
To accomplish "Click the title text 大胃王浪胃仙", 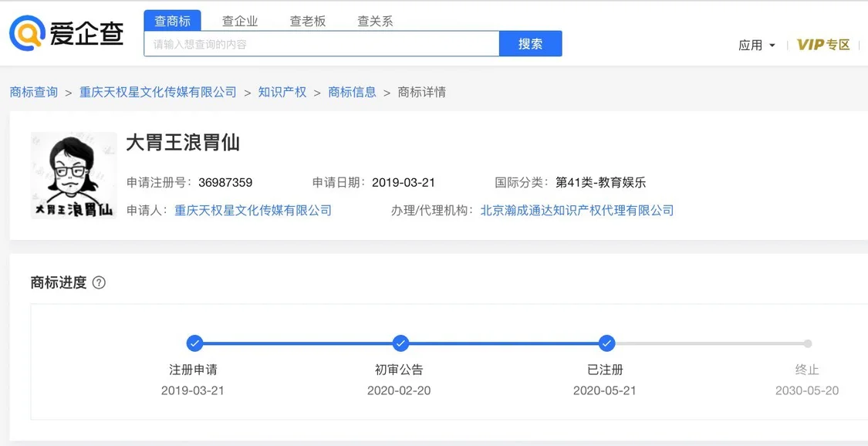I will 183,143.
